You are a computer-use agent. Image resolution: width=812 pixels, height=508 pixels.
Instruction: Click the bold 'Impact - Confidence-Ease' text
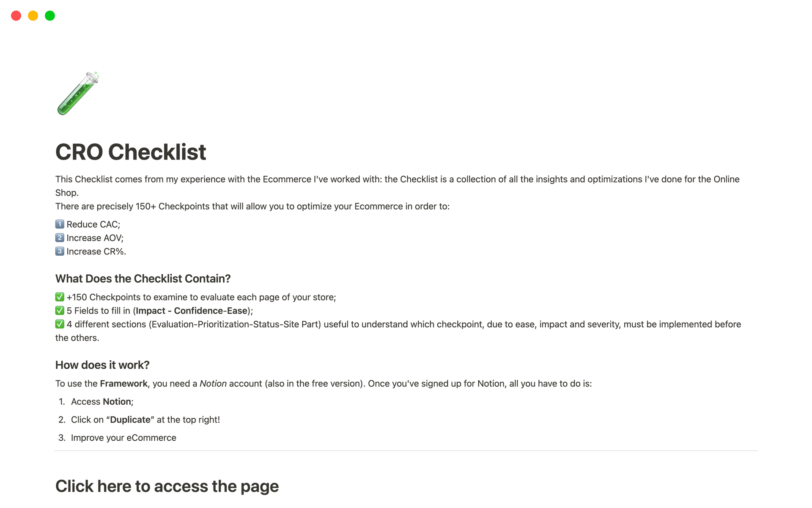click(192, 311)
